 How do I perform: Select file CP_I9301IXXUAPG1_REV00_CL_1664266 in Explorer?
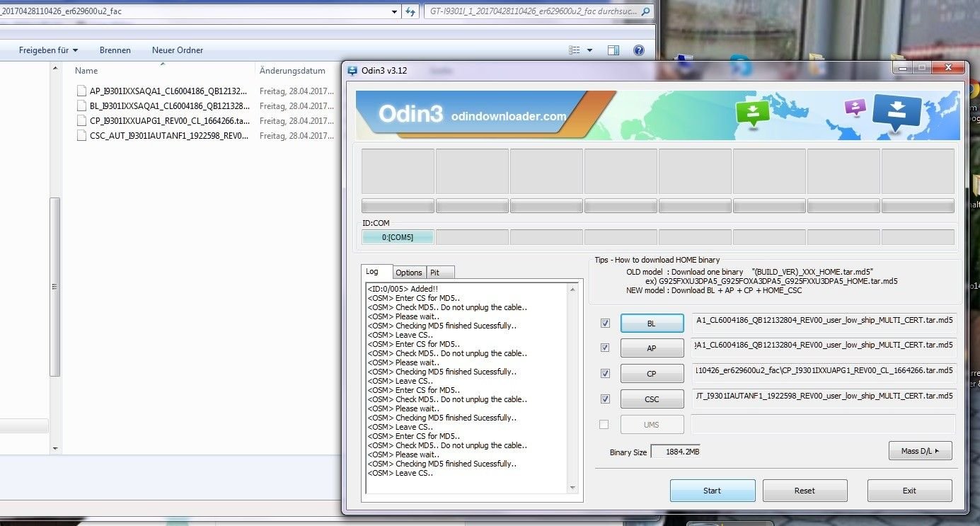(169, 120)
